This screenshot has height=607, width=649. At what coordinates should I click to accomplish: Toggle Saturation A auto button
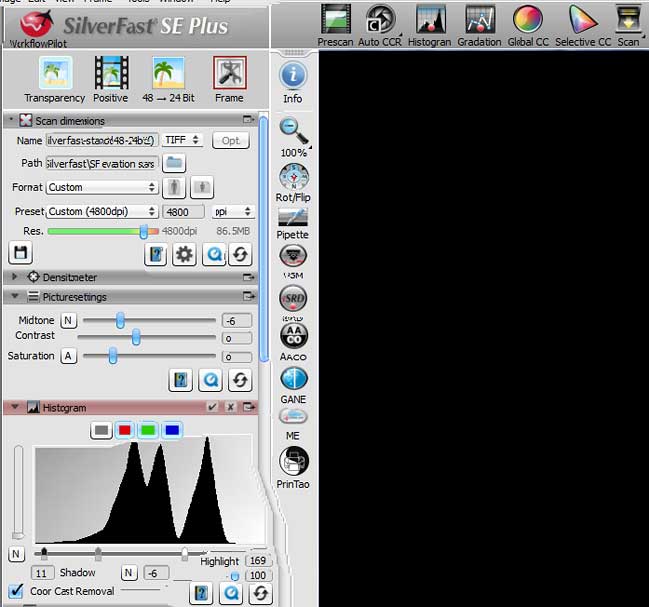pyautogui.click(x=69, y=356)
